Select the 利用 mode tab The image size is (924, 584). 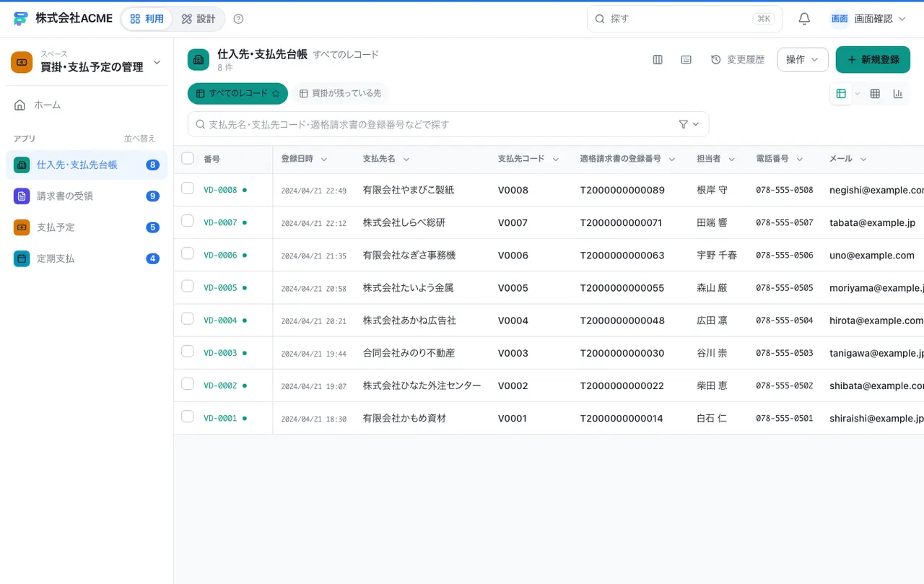point(147,19)
